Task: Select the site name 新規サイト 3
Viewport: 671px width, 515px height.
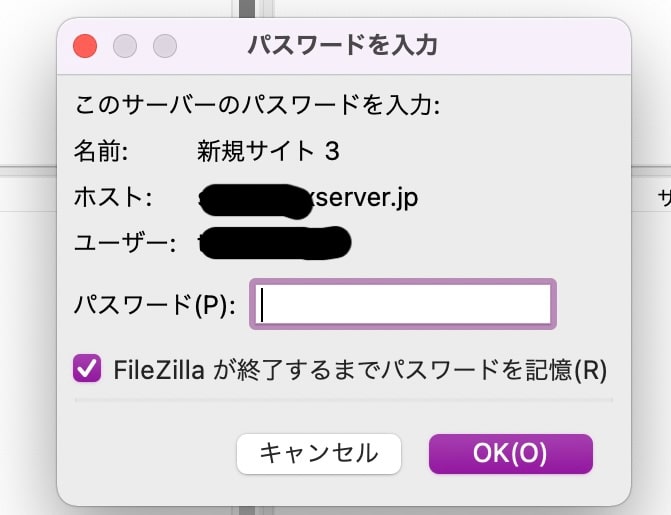Action: [268, 151]
